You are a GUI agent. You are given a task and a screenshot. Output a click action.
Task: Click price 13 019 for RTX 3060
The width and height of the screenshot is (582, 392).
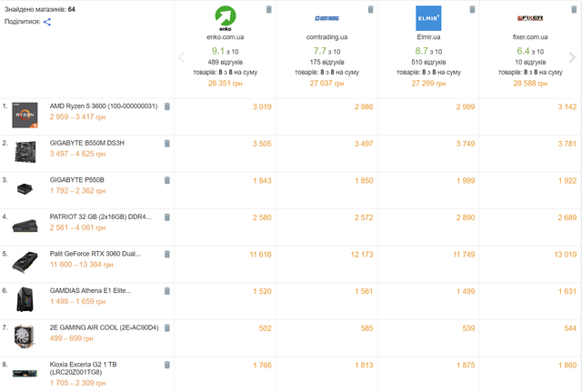click(x=566, y=255)
